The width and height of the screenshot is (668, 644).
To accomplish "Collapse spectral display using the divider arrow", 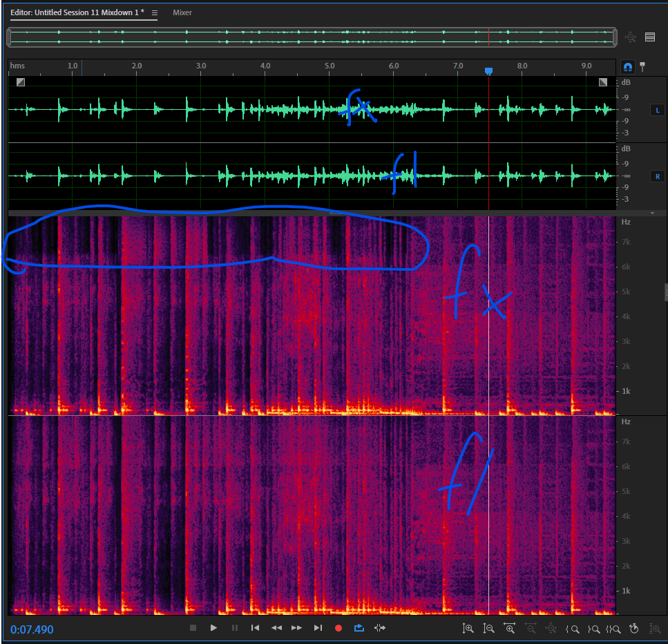I will tap(652, 214).
